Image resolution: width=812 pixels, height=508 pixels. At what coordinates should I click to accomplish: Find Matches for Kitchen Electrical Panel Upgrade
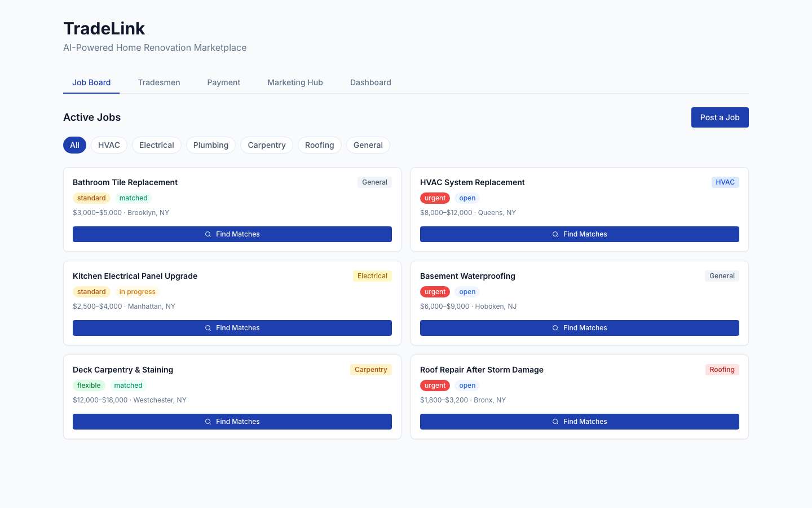point(232,328)
